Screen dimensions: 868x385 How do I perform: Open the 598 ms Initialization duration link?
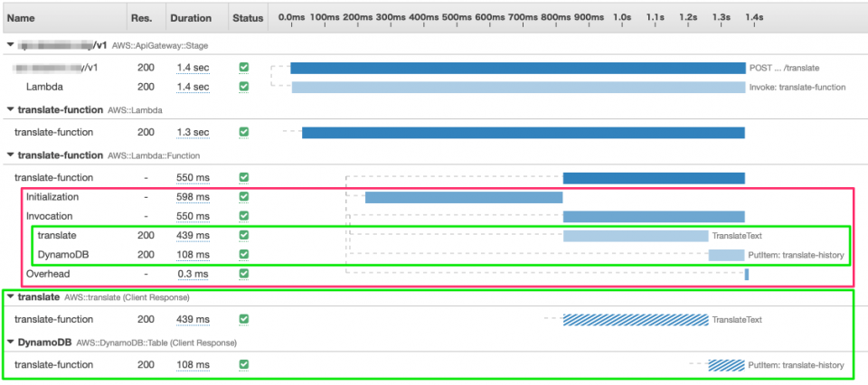click(192, 197)
